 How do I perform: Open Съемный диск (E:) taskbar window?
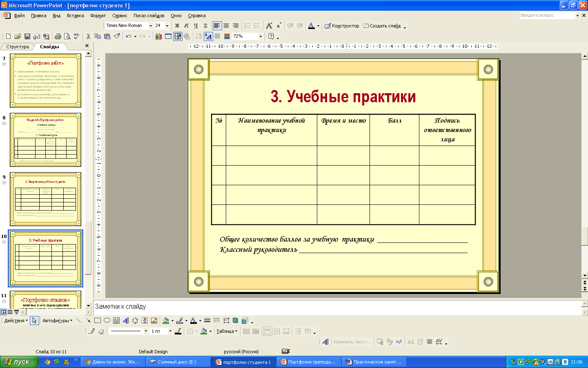click(178, 362)
